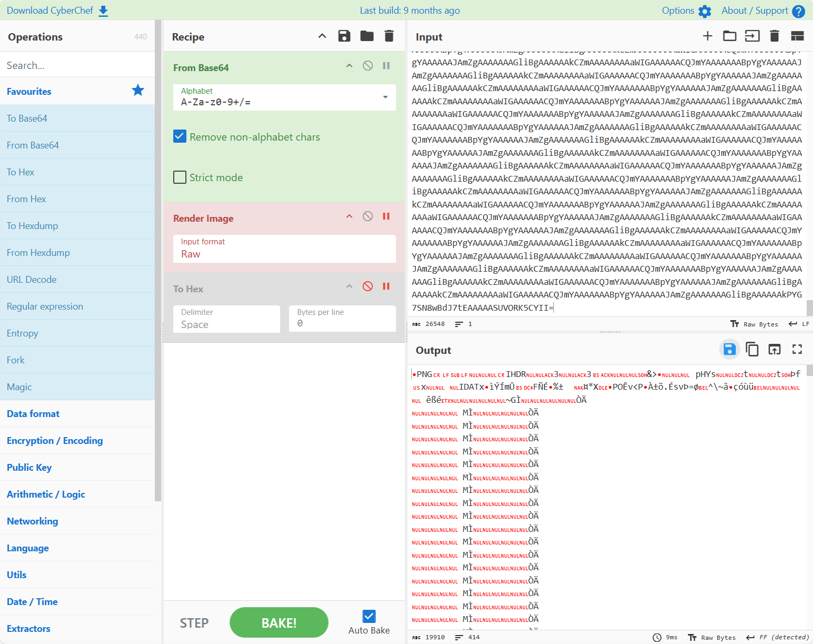The width and height of the screenshot is (813, 644).
Task: Maximise the output pane
Action: [x=797, y=349]
